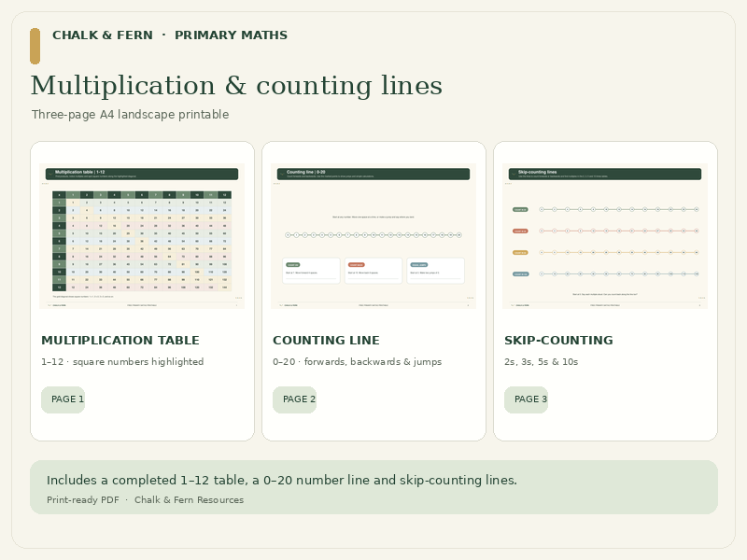Click the 'Print-ready PDF' footer text
This screenshot has width=747, height=560.
click(x=83, y=500)
